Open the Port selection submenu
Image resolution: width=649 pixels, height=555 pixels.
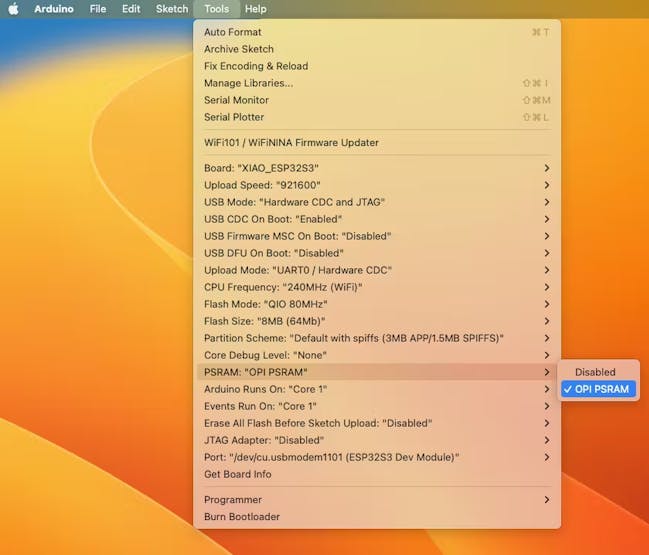point(331,457)
